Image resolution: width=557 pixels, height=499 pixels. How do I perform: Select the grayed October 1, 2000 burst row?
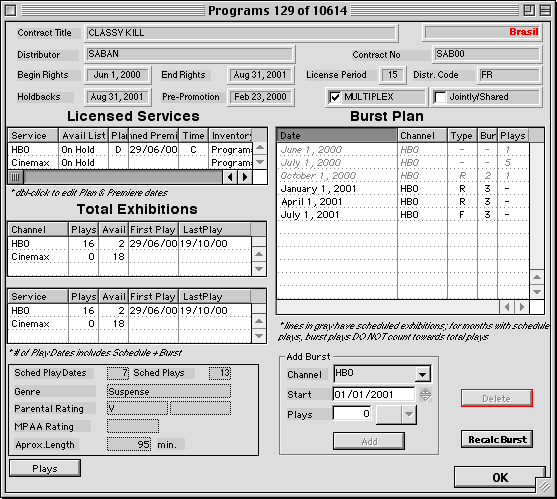(x=403, y=176)
